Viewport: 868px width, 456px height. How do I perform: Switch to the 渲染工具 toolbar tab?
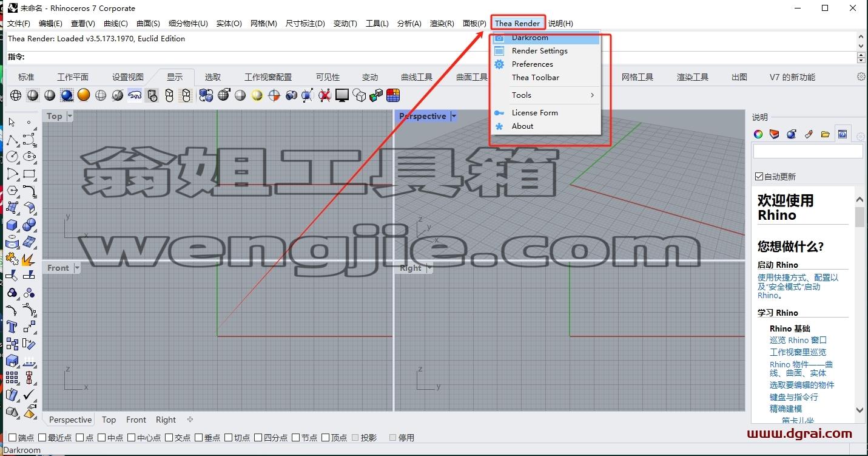pos(693,77)
